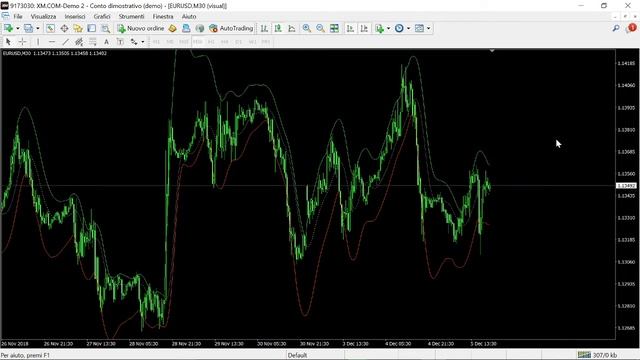This screenshot has width=640, height=360.
Task: Click the chart shift triangle marker
Action: click(x=492, y=51)
